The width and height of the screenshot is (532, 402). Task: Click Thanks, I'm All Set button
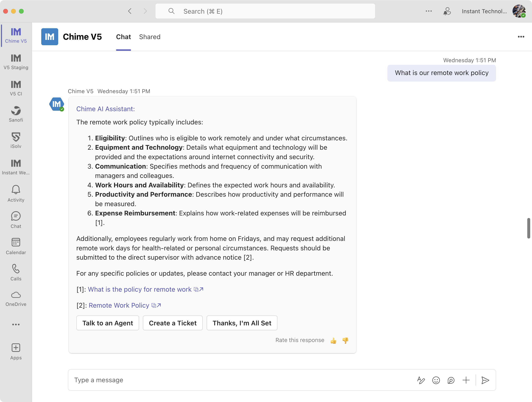pos(242,323)
